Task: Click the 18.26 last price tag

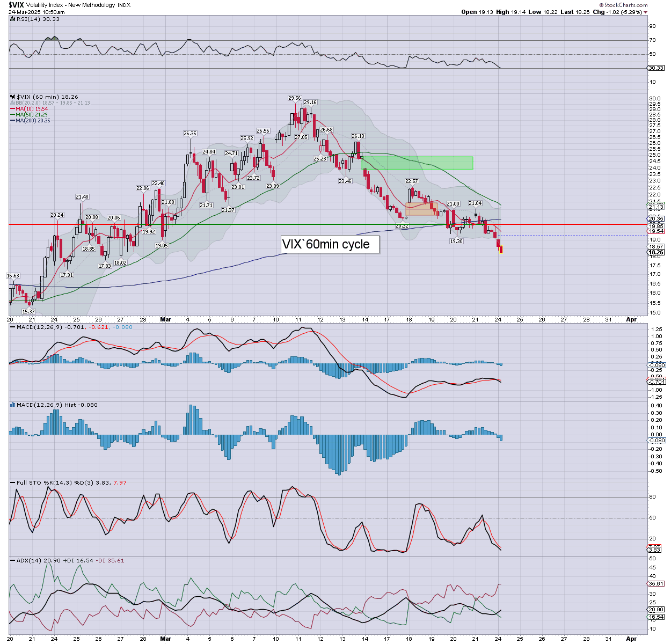Action: (656, 252)
